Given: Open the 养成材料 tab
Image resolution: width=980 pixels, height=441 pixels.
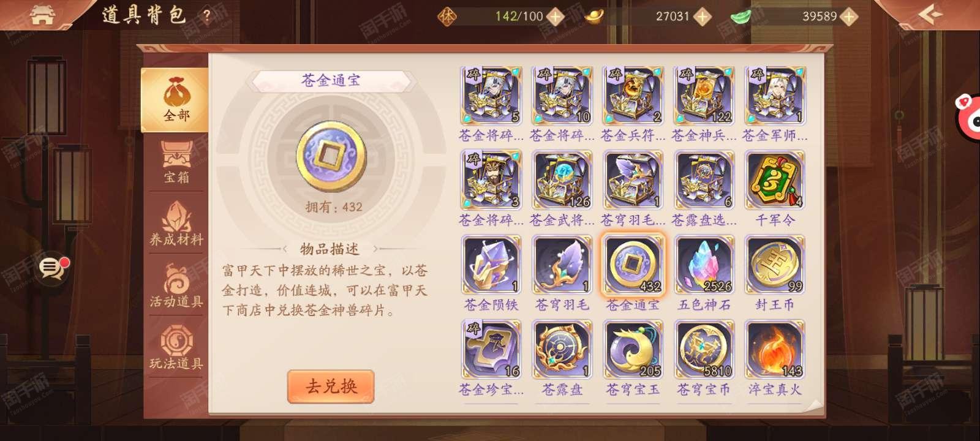Looking at the screenshot, I should pyautogui.click(x=176, y=225).
